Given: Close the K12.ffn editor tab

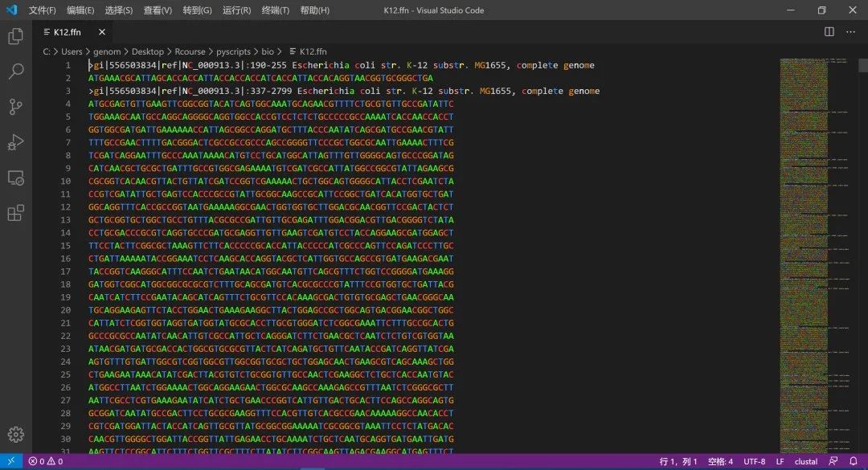Looking at the screenshot, I should [102, 32].
